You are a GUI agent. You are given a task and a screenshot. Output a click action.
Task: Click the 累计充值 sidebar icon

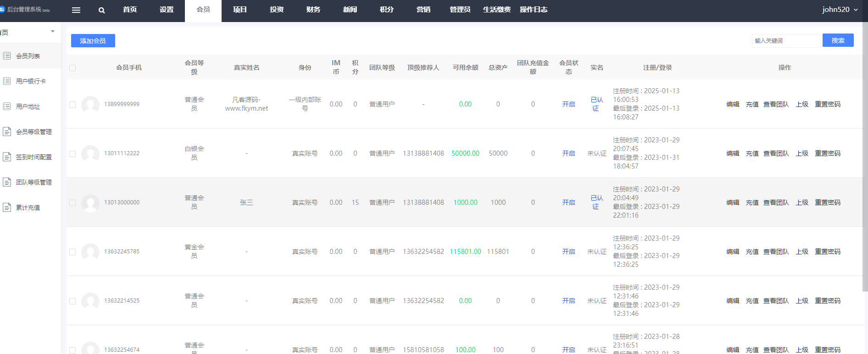[7, 208]
